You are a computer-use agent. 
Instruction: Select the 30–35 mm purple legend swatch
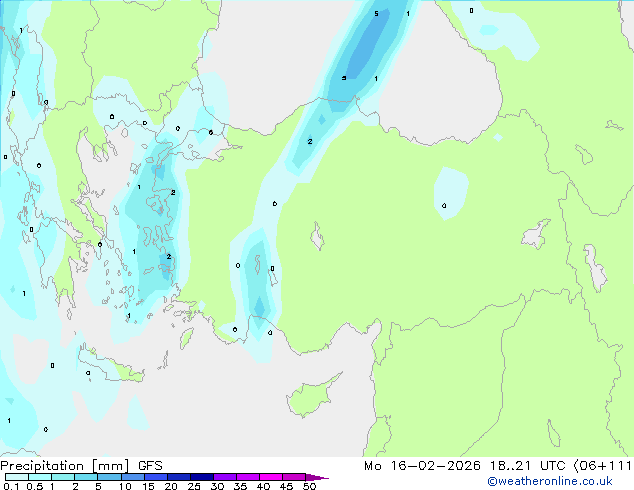point(225,477)
